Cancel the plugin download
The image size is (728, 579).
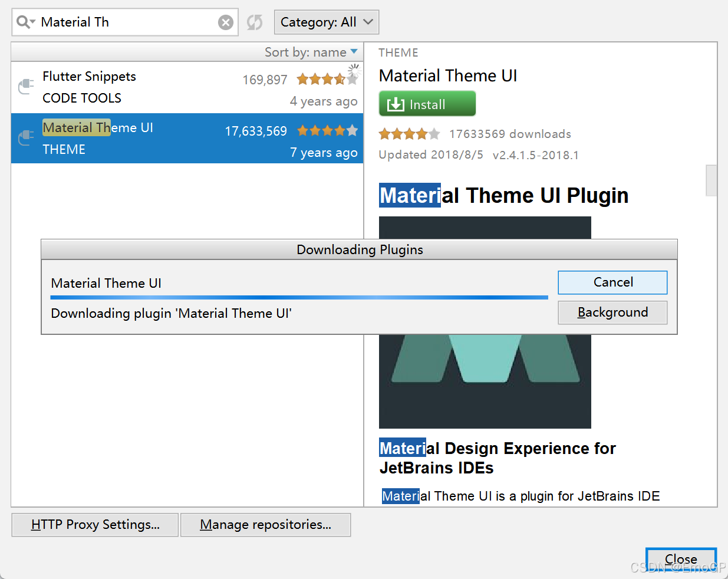(612, 282)
